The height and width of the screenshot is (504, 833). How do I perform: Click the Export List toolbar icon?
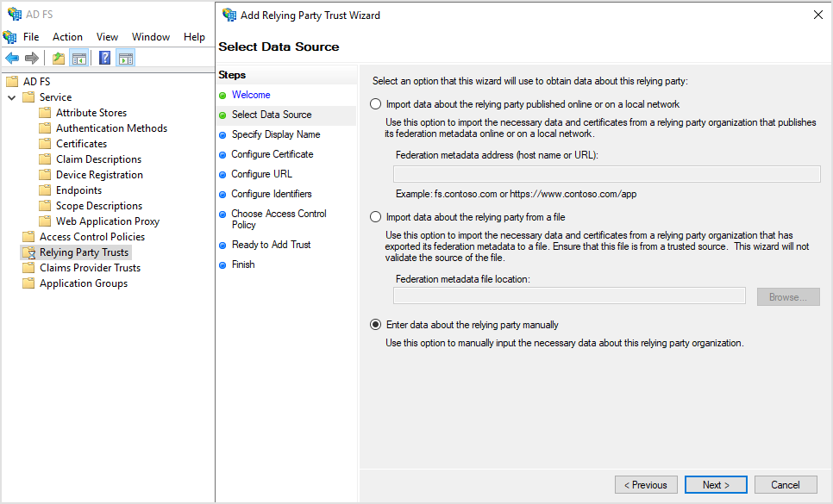click(57, 58)
